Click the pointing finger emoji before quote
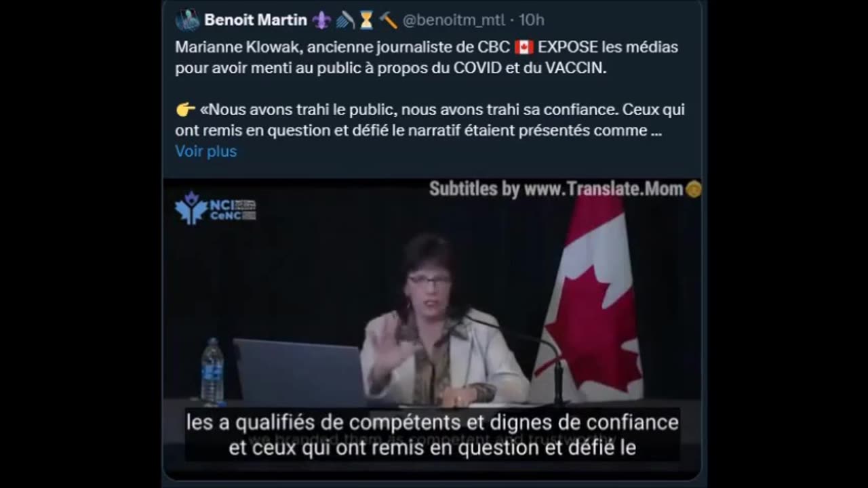Screen dimensions: 868x488 pyautogui.click(x=185, y=110)
